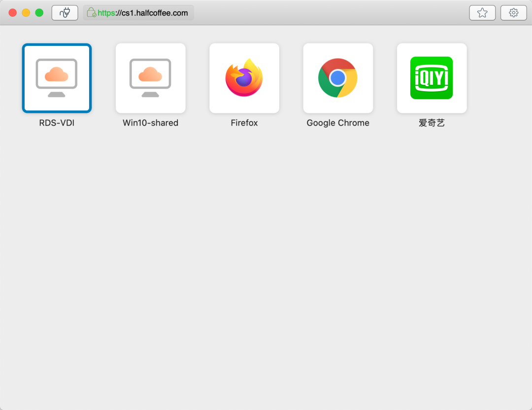
Task: Click the padlock security certificate icon
Action: click(91, 13)
